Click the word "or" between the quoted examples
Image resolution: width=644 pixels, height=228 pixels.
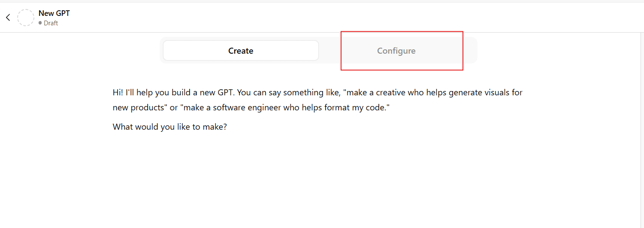tap(174, 108)
